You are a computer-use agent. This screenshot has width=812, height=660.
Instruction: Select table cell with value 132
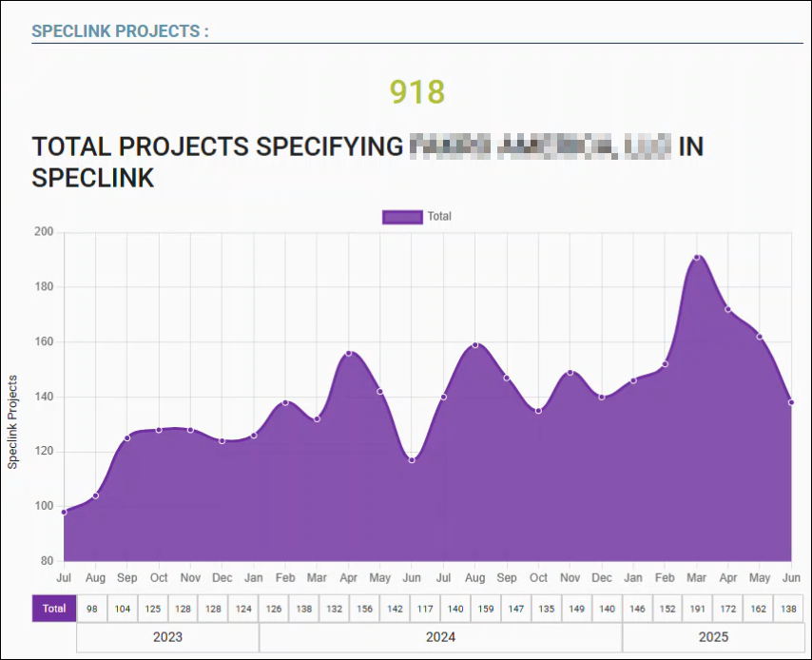[x=335, y=609]
